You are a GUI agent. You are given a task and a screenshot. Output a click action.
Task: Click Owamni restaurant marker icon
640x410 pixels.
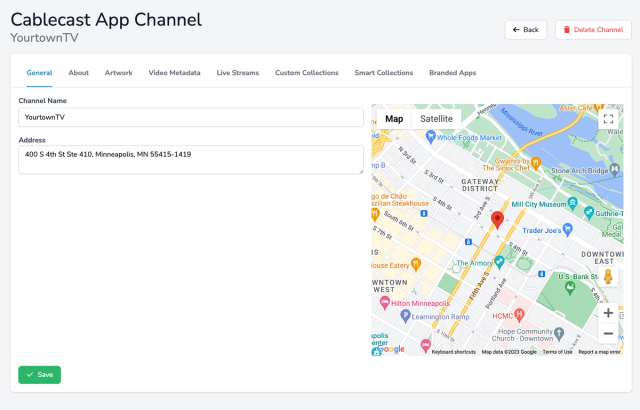point(536,163)
